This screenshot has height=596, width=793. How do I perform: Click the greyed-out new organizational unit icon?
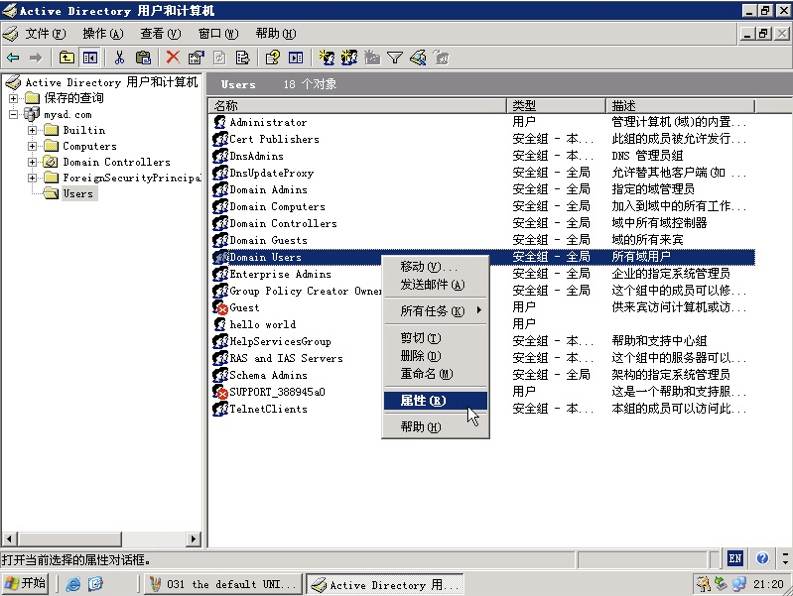(372, 58)
